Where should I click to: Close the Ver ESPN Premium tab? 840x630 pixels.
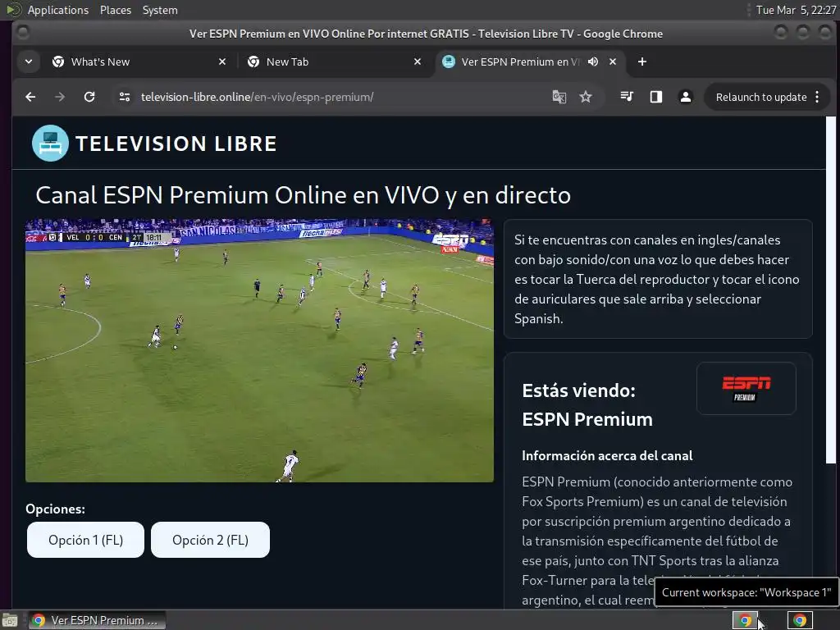(613, 62)
